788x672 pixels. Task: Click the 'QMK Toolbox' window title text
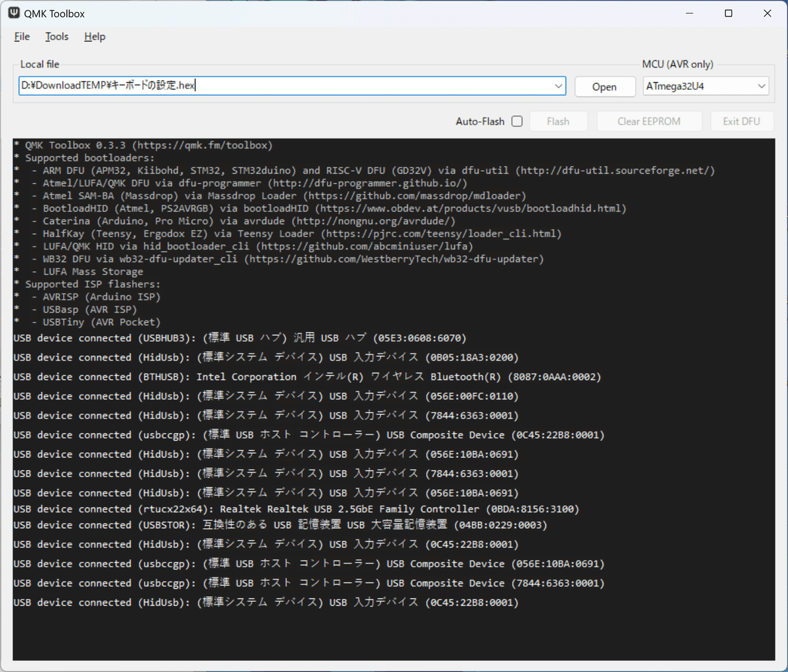tap(55, 14)
